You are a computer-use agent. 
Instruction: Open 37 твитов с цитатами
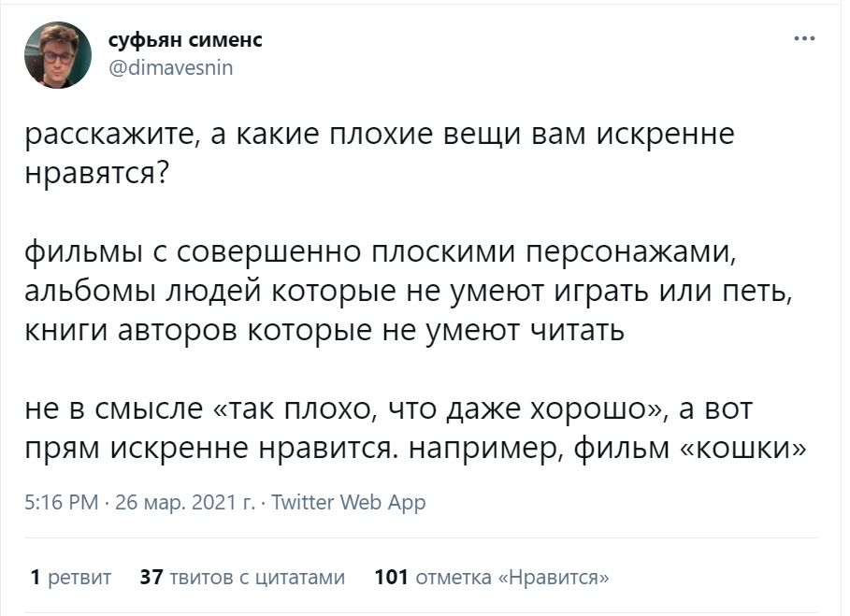pos(242,578)
